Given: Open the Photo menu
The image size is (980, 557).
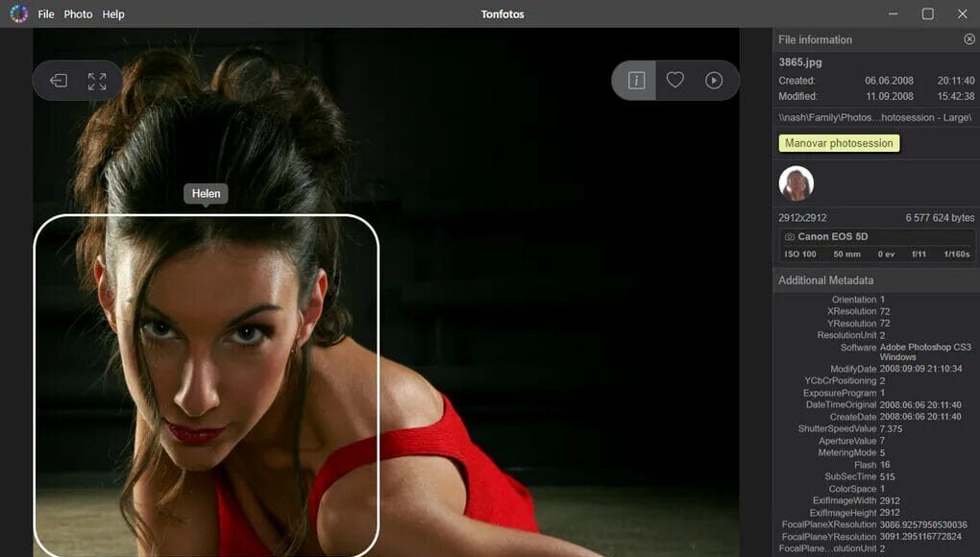Looking at the screenshot, I should tap(78, 14).
